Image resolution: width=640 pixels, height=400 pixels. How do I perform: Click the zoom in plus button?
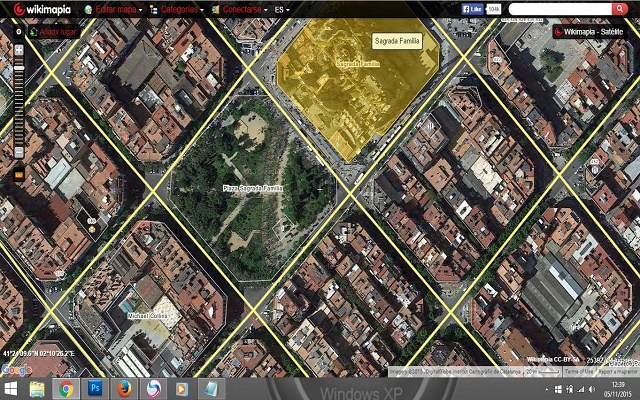[x=19, y=49]
